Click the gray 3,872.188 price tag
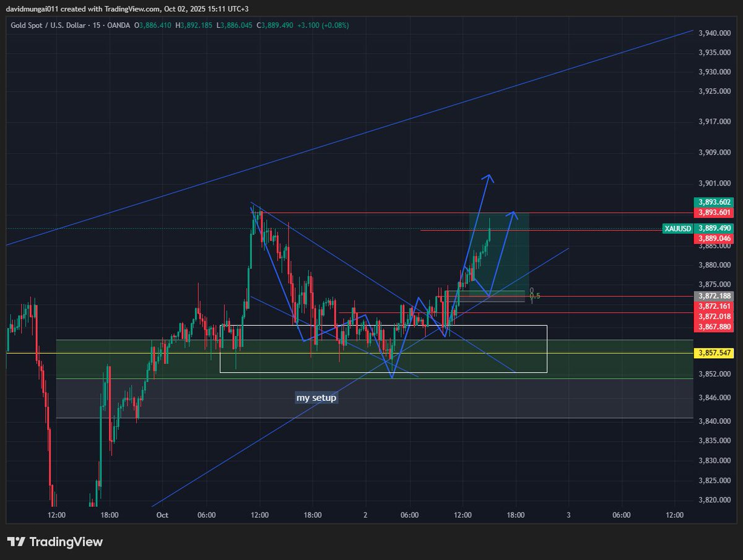Screen dimensions: 743x560 tap(715, 296)
